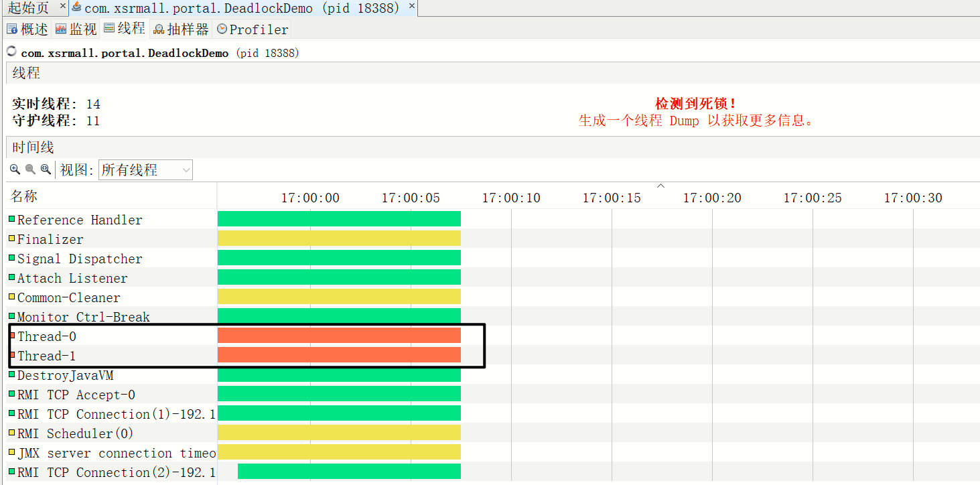Click the yellow Common-Cleaner timeline bar
Viewport: 980px width, 485px height.
[x=339, y=297]
